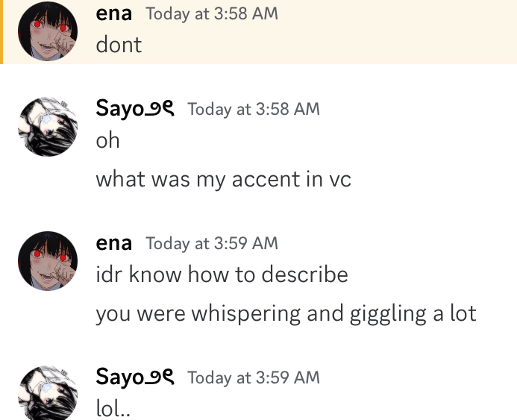517x420 pixels.
Task: Click Sayo's 'Today at 3:58 AM' timestamp
Action: (254, 109)
